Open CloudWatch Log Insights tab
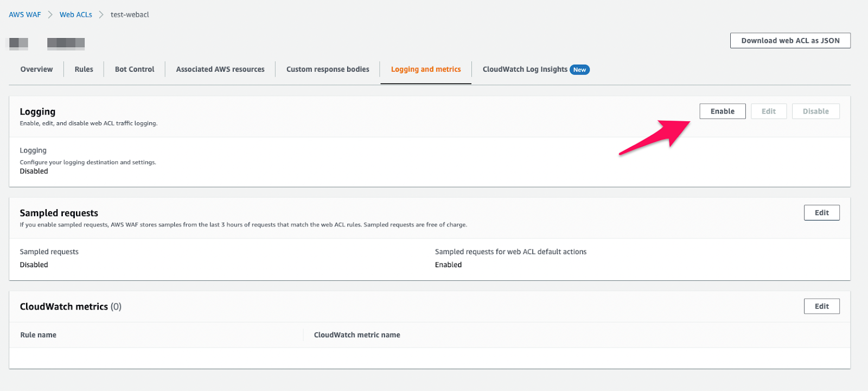Viewport: 868px width, 391px height. 525,70
